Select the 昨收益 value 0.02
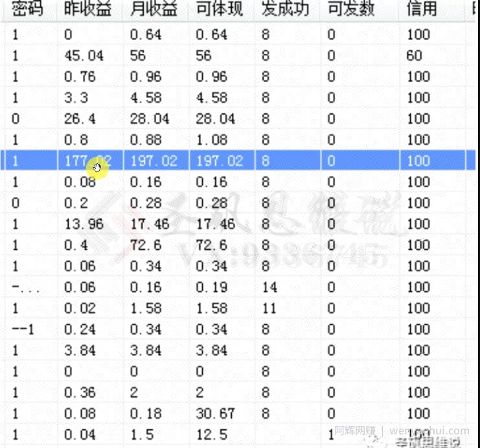 pos(80,308)
